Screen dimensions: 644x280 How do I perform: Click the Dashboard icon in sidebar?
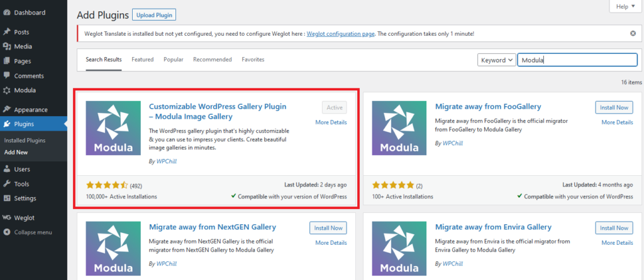[x=7, y=13]
